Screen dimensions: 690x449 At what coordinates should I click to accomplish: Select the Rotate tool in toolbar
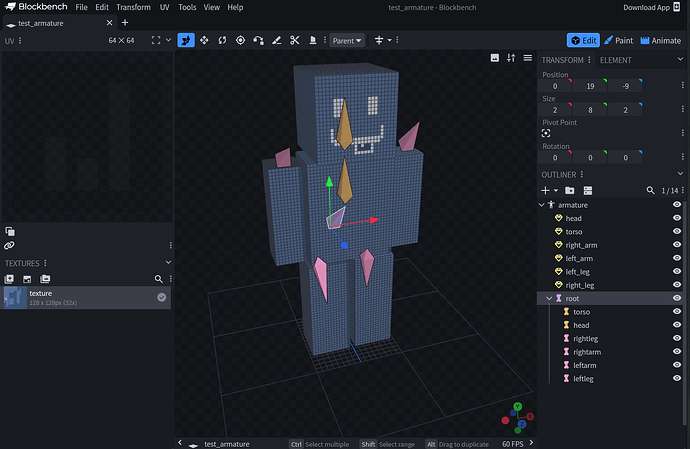pyautogui.click(x=222, y=40)
